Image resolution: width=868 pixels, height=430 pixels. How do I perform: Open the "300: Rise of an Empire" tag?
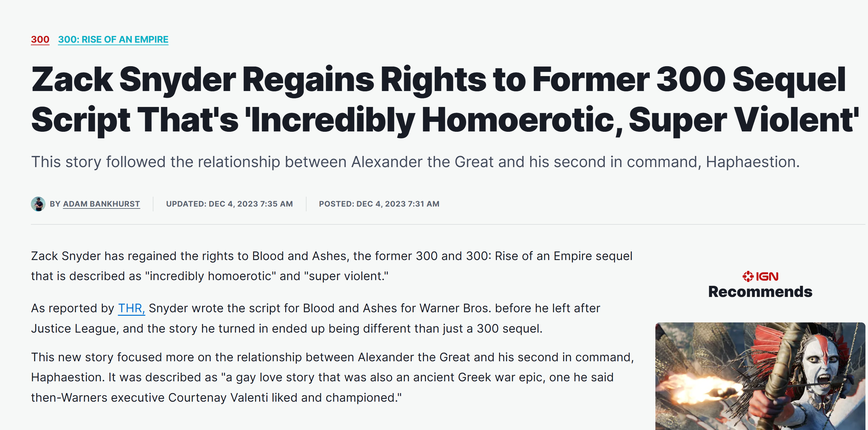113,39
